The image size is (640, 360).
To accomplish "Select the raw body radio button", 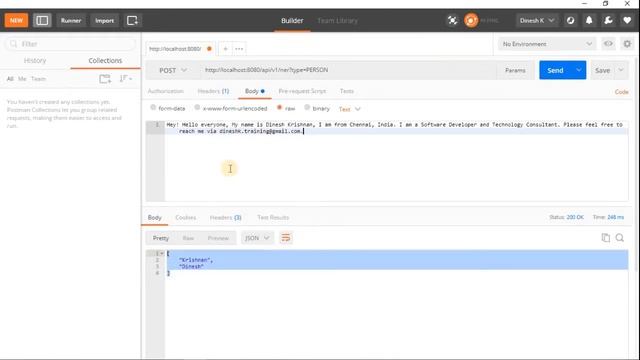I will click(280, 107).
